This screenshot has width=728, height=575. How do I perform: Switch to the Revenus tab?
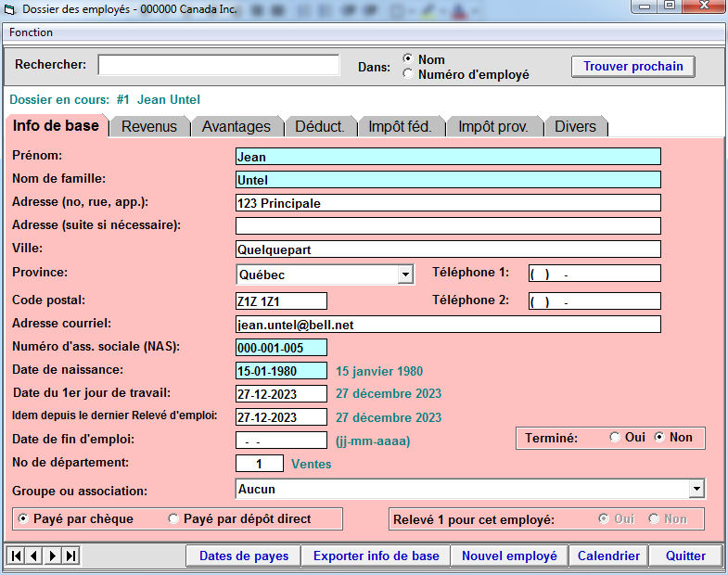[149, 127]
